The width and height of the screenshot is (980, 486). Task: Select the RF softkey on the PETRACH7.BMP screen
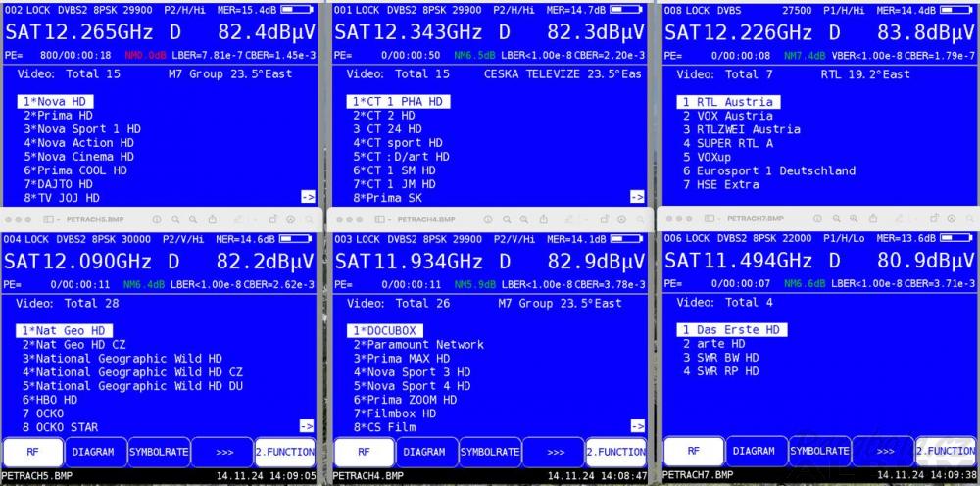point(694,451)
